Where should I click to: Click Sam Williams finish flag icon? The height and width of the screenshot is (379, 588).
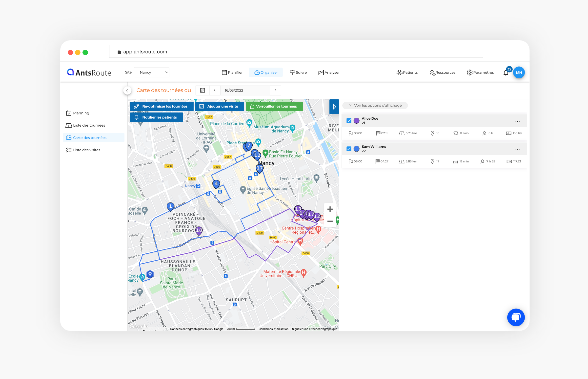(x=377, y=161)
